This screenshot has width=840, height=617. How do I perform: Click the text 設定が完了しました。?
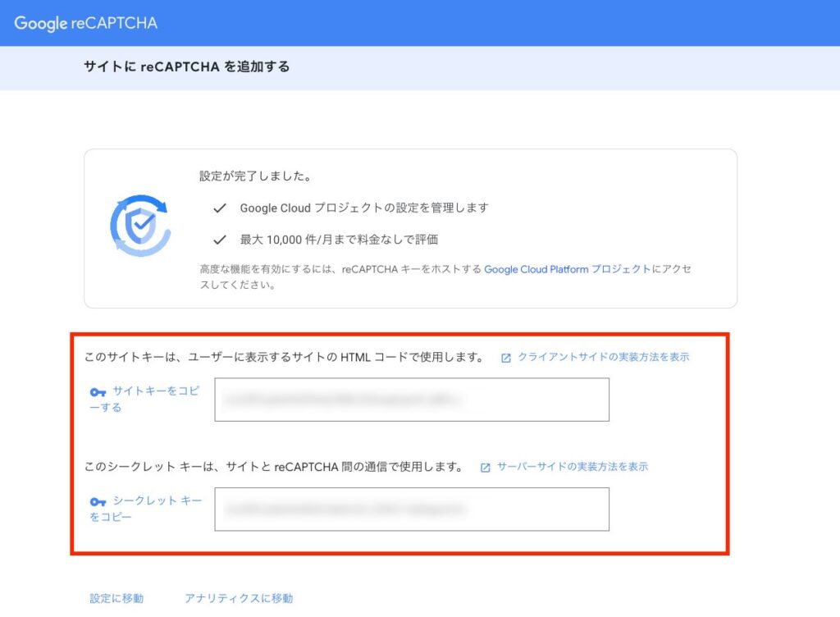pos(256,176)
